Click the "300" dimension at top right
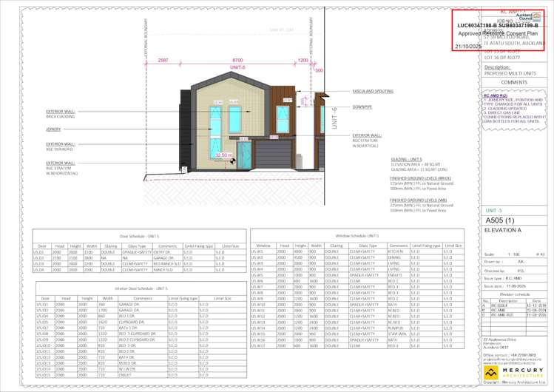The width and height of the screenshot is (554, 392). pyautogui.click(x=319, y=70)
